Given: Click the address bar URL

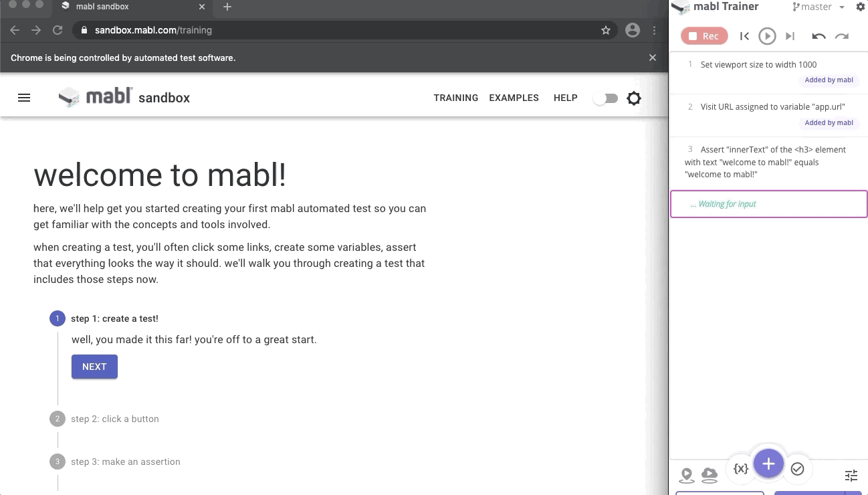Looking at the screenshot, I should coord(153,30).
